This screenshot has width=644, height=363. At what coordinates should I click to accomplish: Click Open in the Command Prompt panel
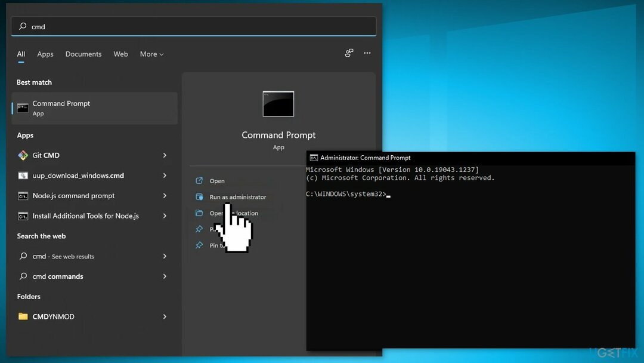[x=217, y=181]
